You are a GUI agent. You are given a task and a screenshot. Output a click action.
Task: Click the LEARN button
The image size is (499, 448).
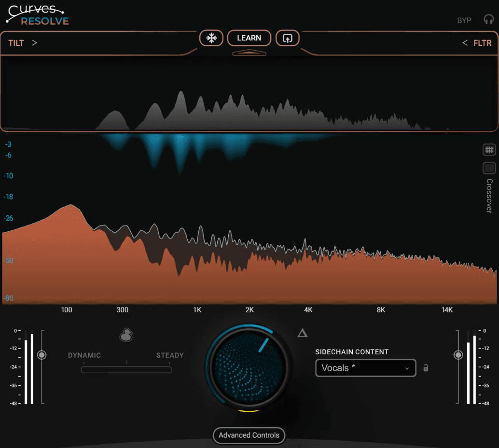(249, 38)
